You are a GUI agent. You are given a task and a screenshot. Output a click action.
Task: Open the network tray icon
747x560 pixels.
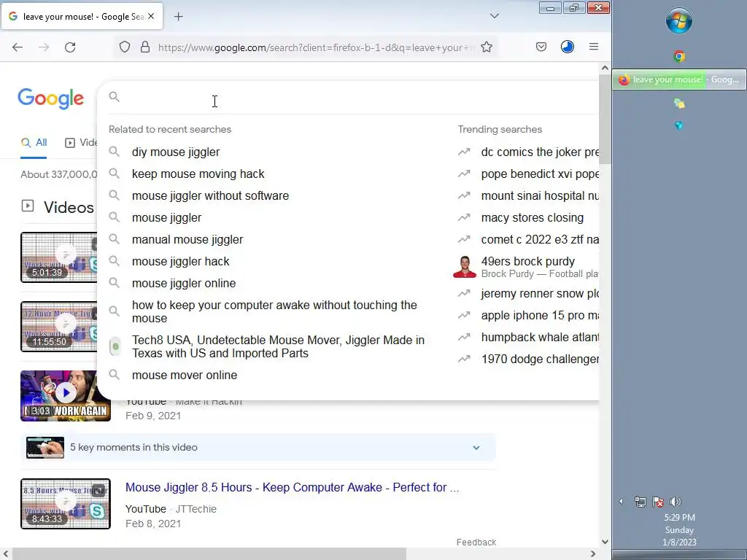point(640,502)
